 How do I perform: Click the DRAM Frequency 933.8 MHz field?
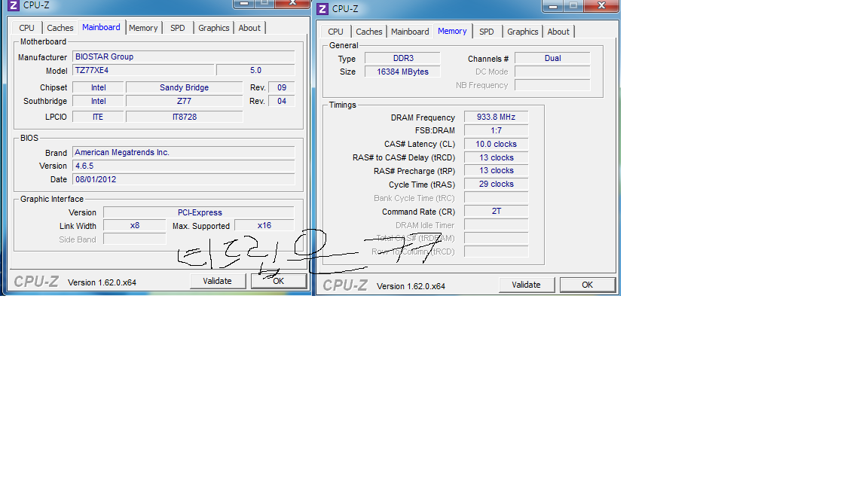pos(496,117)
